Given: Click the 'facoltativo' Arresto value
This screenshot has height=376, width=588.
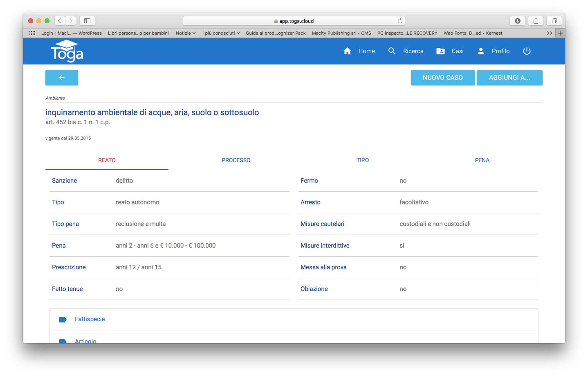Looking at the screenshot, I should (x=414, y=202).
